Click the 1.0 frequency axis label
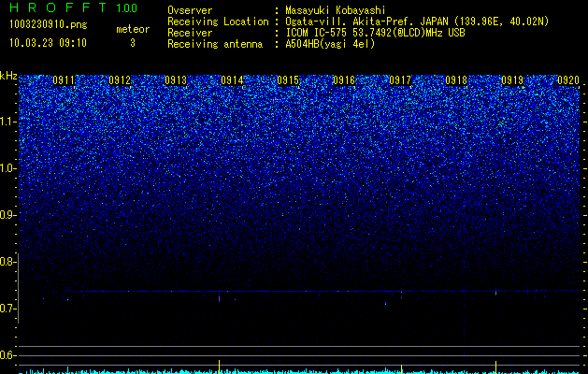The height and width of the screenshot is (374, 588). [x=8, y=168]
